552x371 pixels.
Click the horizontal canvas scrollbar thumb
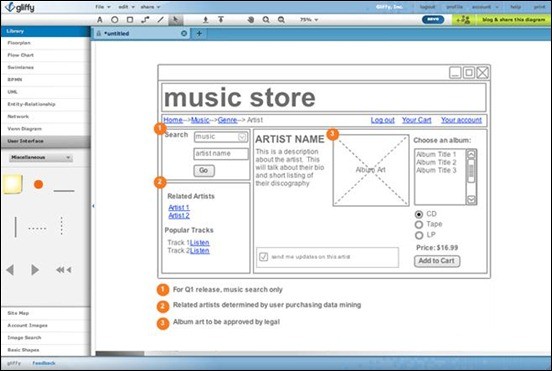[120, 353]
